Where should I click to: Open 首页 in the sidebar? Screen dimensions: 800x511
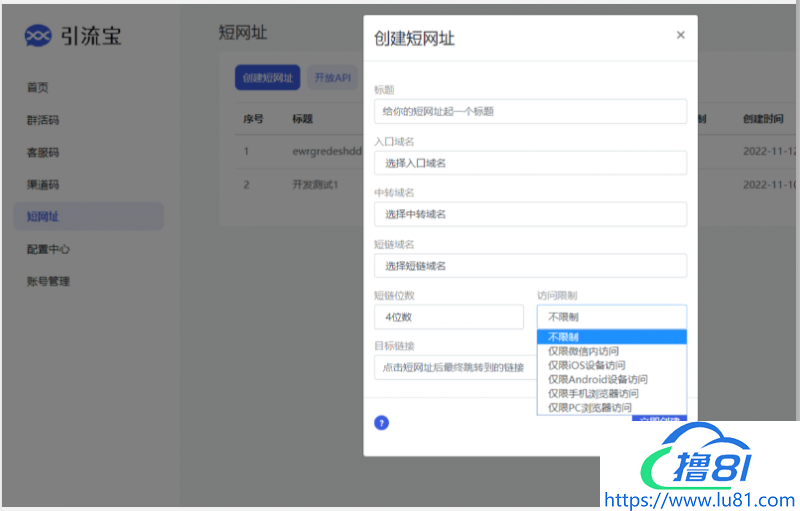37,88
